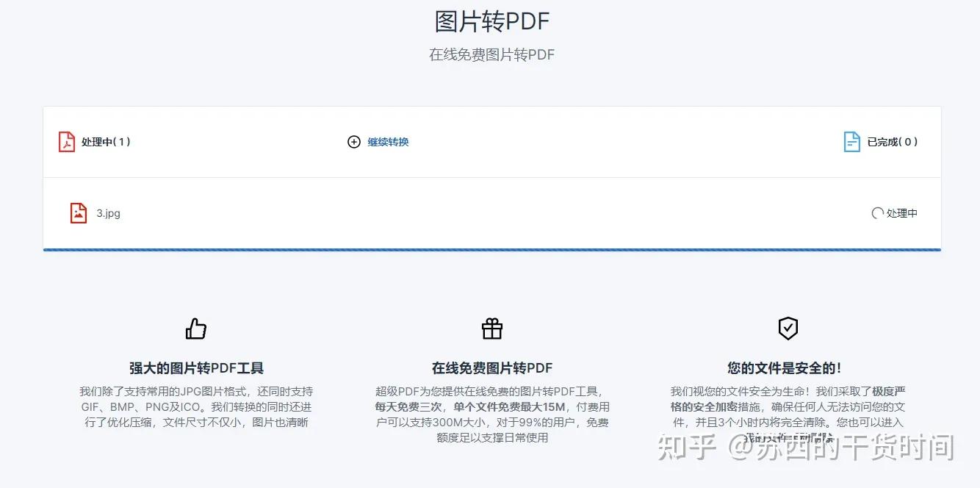Viewport: 980px width, 488px height.
Task: Click the thumbs-up icon above 强大的图片转PDF工具
Action: (x=195, y=328)
